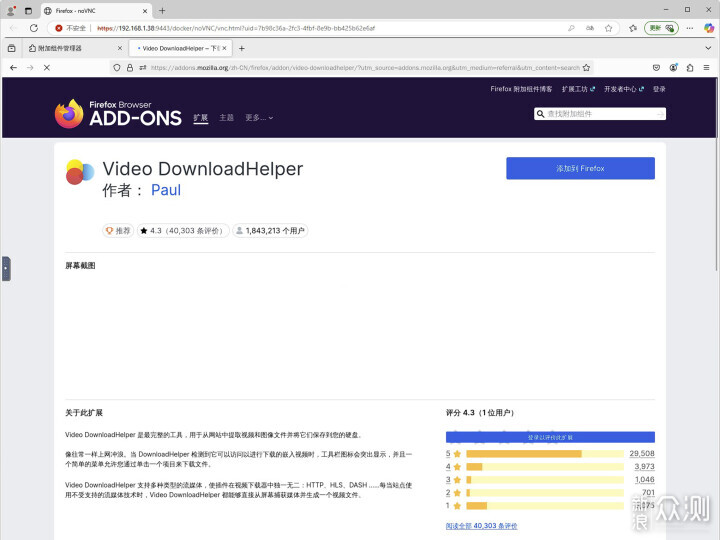
Task: Reload the outer Edge page
Action: coord(34,28)
